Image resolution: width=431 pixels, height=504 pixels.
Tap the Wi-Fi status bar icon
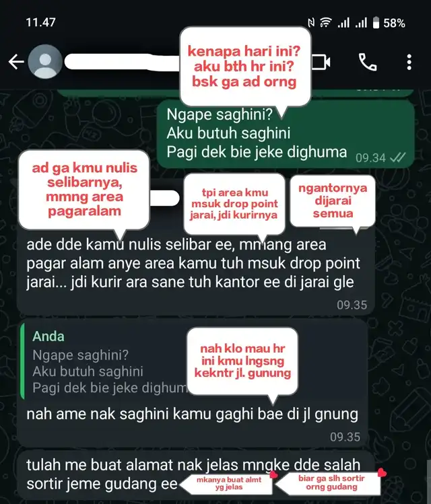point(325,22)
